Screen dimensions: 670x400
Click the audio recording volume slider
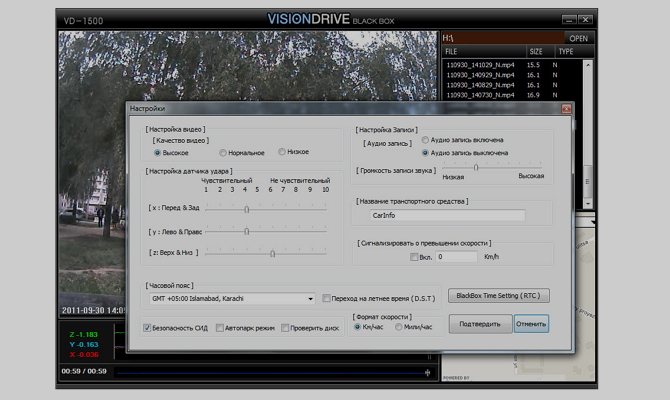pyautogui.click(x=476, y=168)
